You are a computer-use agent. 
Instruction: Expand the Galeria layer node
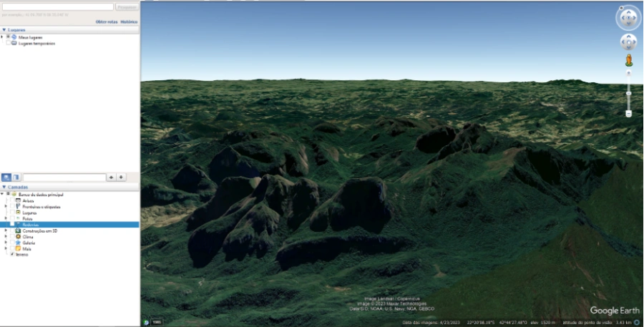pos(6,243)
